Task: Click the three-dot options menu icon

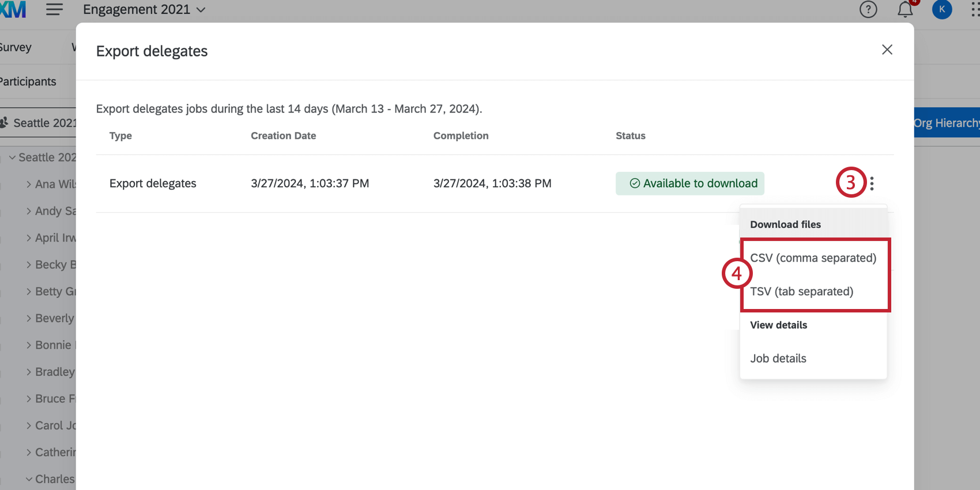Action: click(872, 183)
